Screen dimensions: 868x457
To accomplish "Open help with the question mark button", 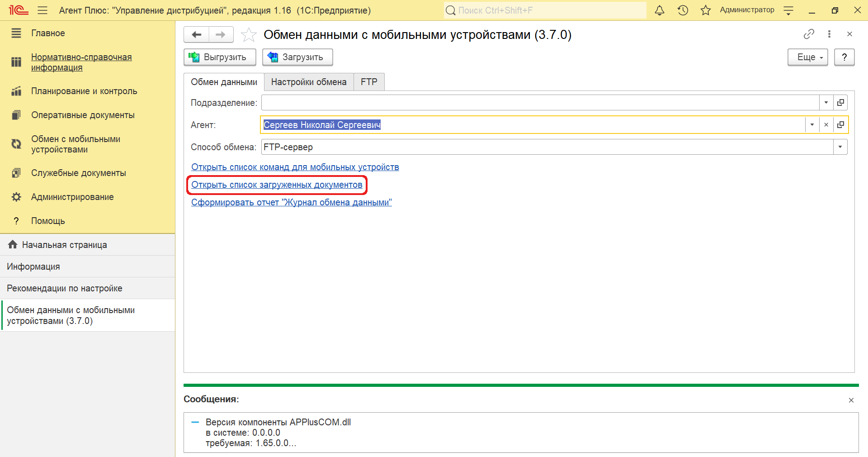I will coord(844,57).
